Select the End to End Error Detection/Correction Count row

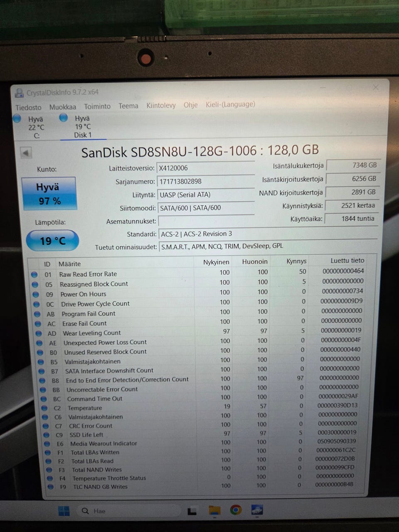pyautogui.click(x=200, y=379)
